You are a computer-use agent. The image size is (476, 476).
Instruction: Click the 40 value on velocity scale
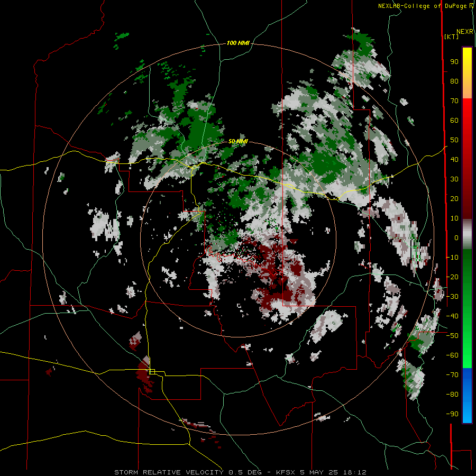click(454, 159)
